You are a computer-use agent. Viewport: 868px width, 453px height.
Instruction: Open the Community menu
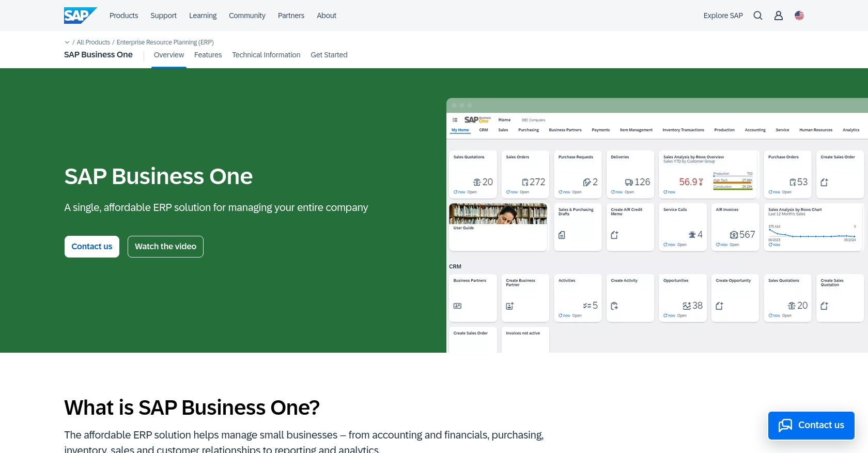[247, 16]
